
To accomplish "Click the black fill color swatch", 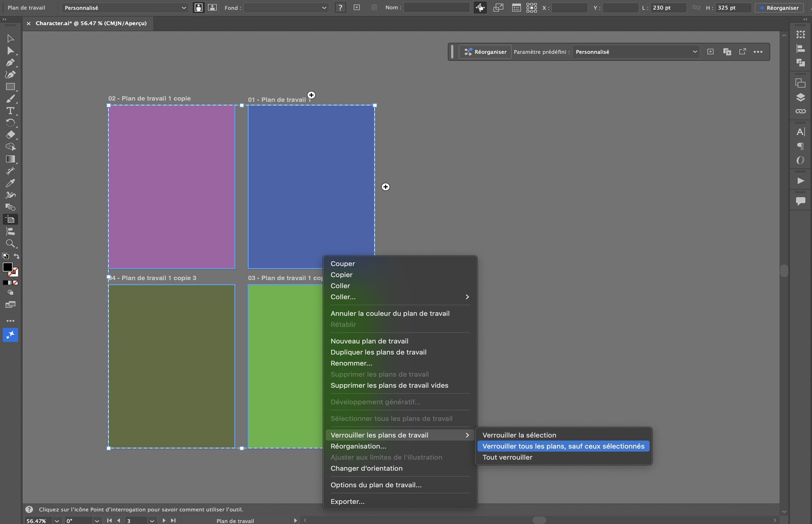I will (x=8, y=267).
